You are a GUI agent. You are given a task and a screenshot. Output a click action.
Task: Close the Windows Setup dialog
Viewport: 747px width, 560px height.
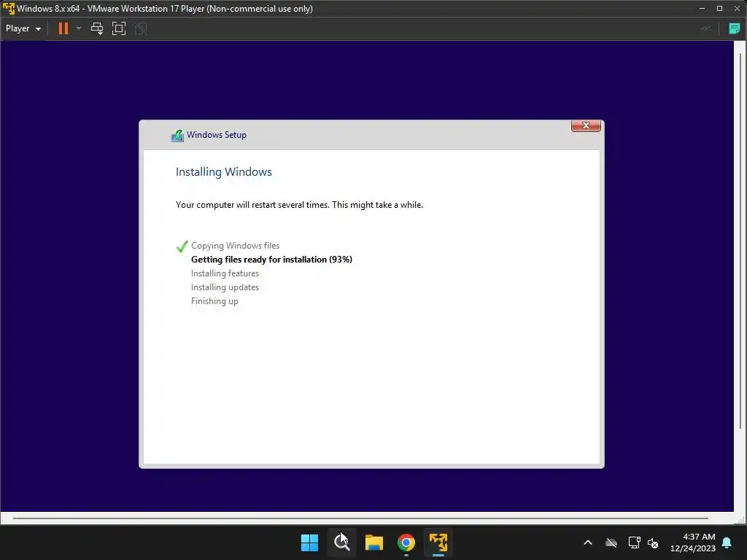click(x=586, y=125)
